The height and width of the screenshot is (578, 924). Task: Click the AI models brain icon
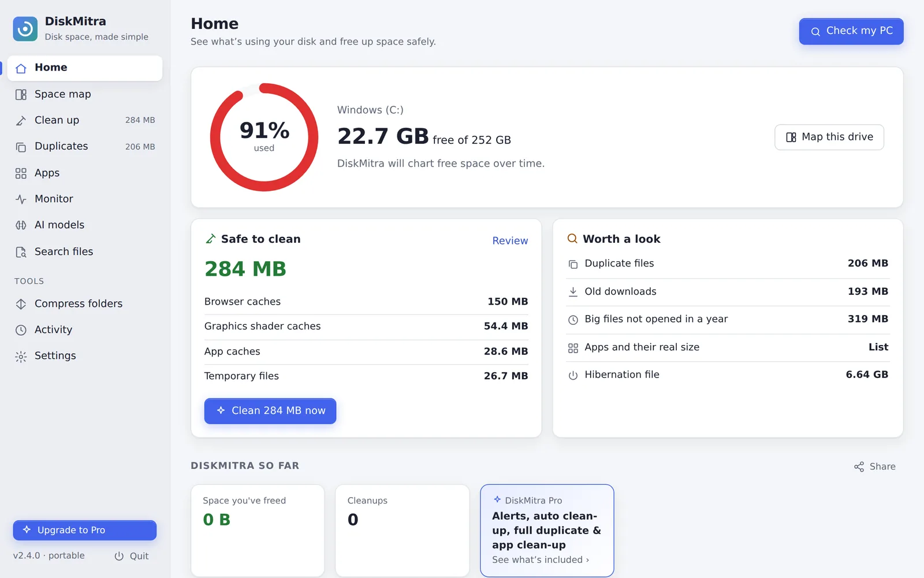(21, 225)
